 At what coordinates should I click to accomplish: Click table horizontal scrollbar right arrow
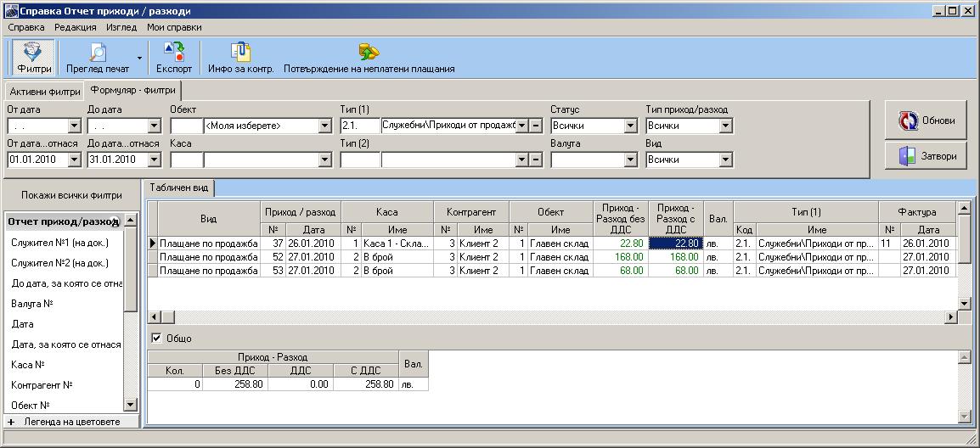point(950,316)
